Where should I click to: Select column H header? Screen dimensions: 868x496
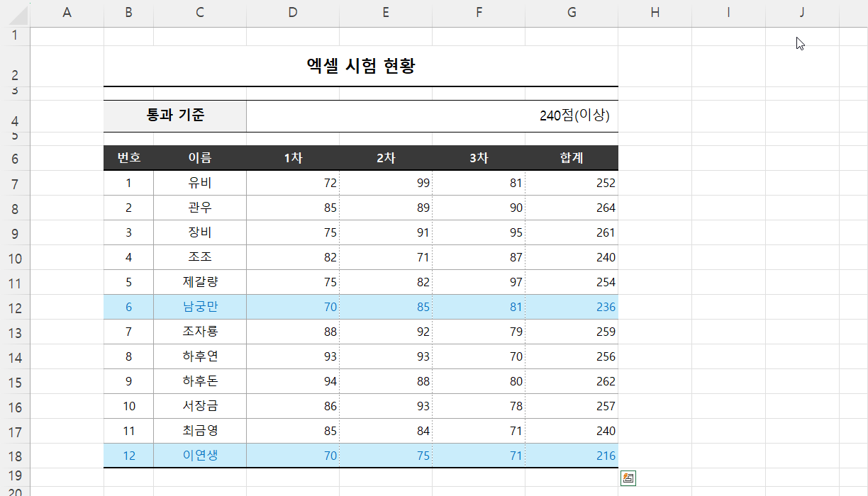[655, 12]
